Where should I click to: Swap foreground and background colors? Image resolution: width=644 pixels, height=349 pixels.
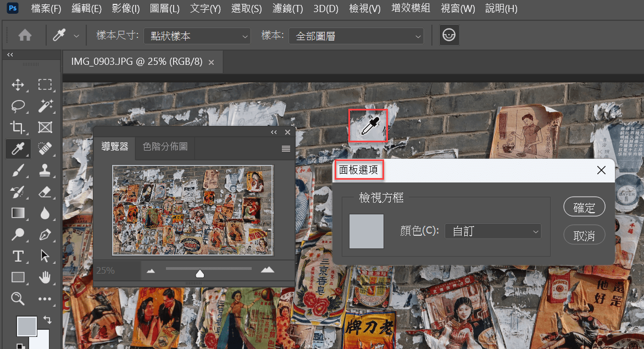[48, 319]
